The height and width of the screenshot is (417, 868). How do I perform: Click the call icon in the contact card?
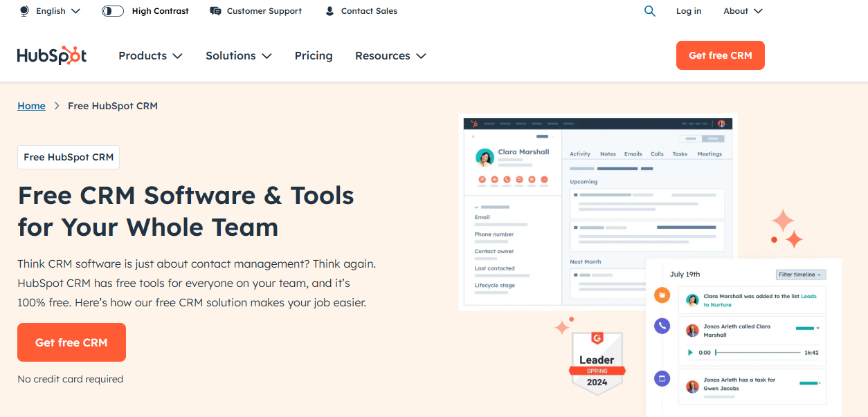pyautogui.click(x=507, y=180)
